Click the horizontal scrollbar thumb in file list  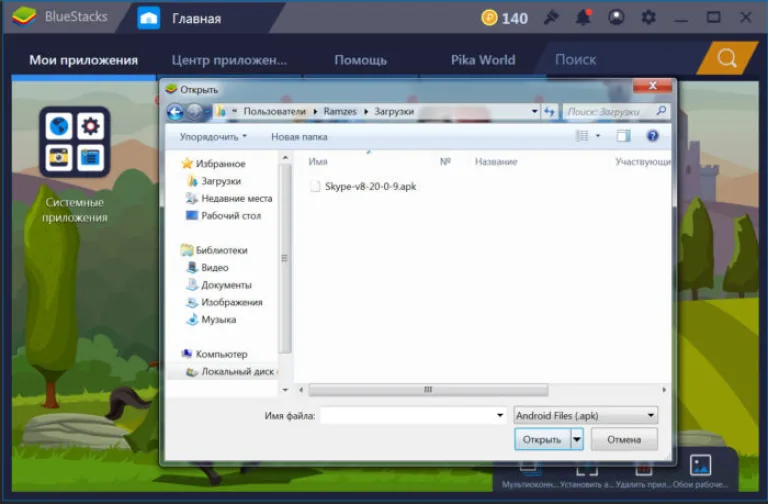pyautogui.click(x=428, y=390)
